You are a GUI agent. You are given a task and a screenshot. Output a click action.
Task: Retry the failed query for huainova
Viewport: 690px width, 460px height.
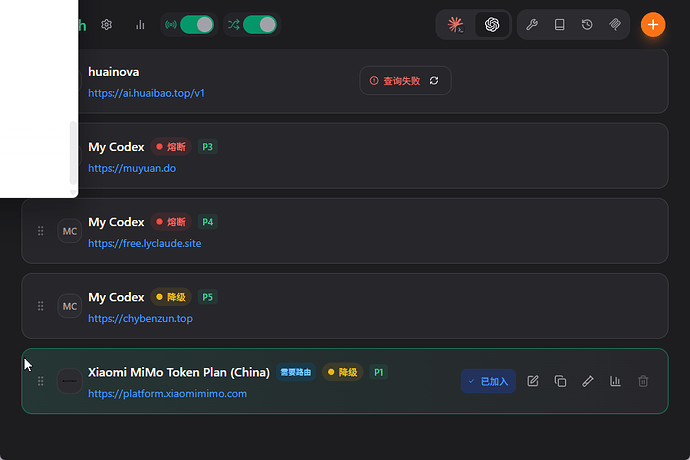click(x=434, y=81)
